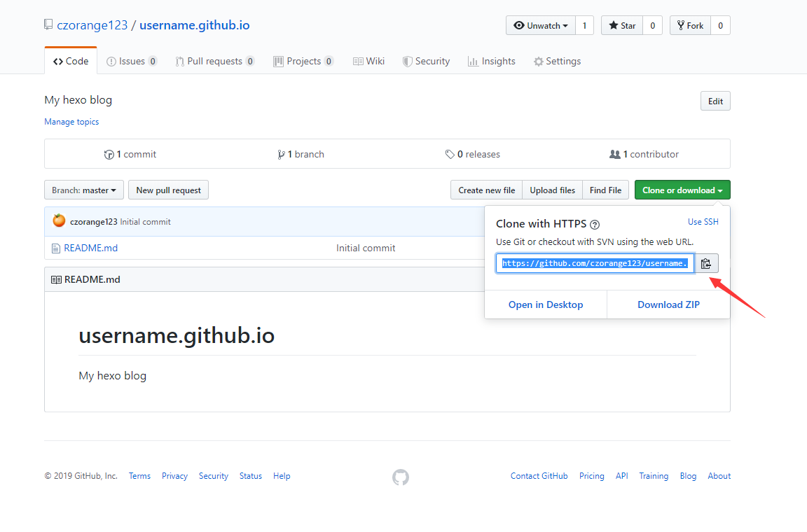The width and height of the screenshot is (807, 532).
Task: Go to the Insights tab
Action: pos(491,62)
